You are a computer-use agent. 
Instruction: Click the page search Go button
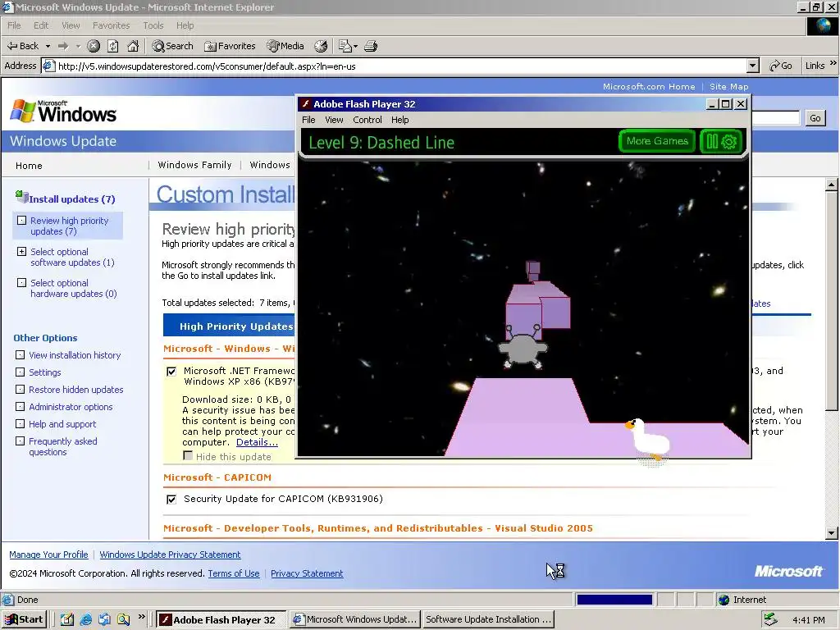[x=815, y=118]
